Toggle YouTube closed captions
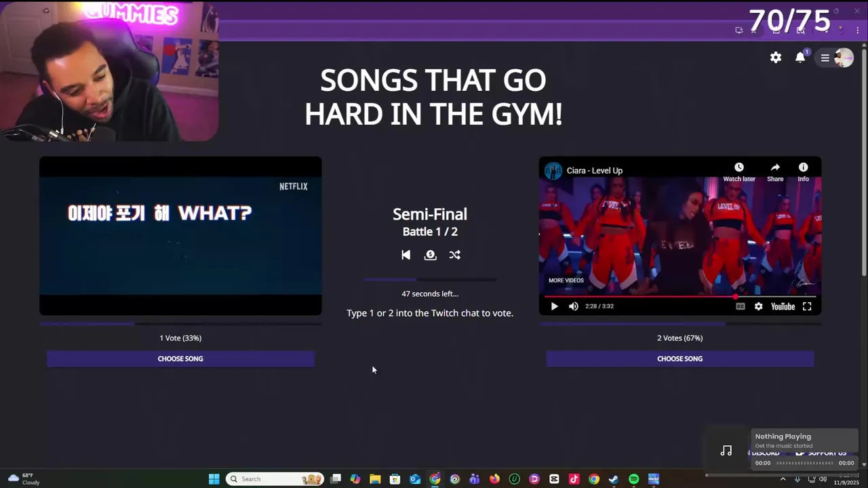The height and width of the screenshot is (488, 868). [x=741, y=306]
